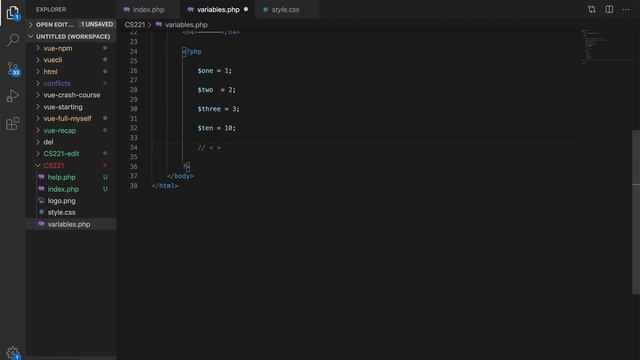Switch to index.php tab
This screenshot has width=640, height=360.
(148, 9)
